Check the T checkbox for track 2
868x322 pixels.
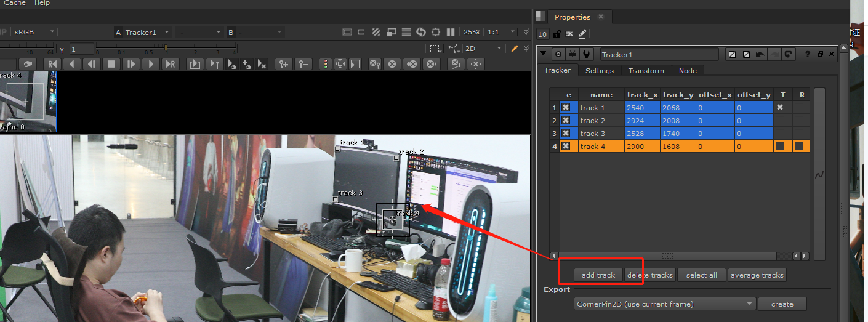point(780,121)
